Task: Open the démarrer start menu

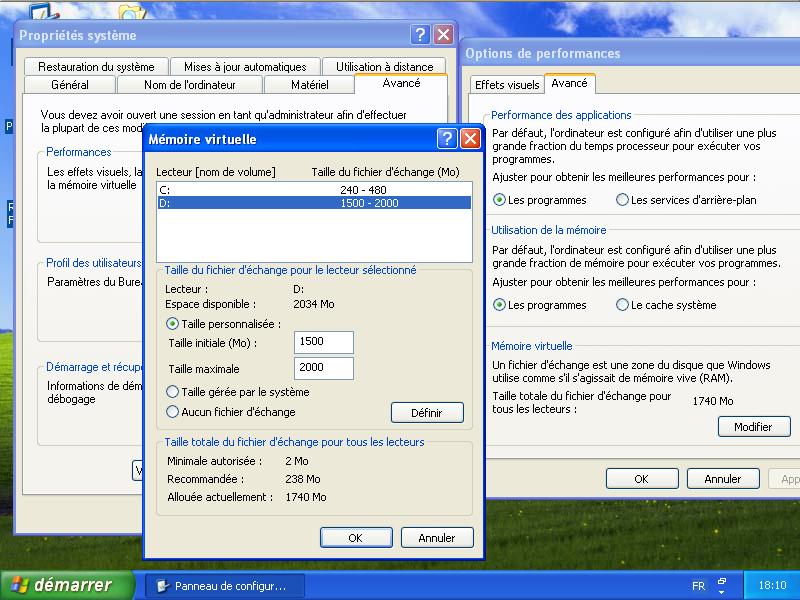Action: pos(68,585)
